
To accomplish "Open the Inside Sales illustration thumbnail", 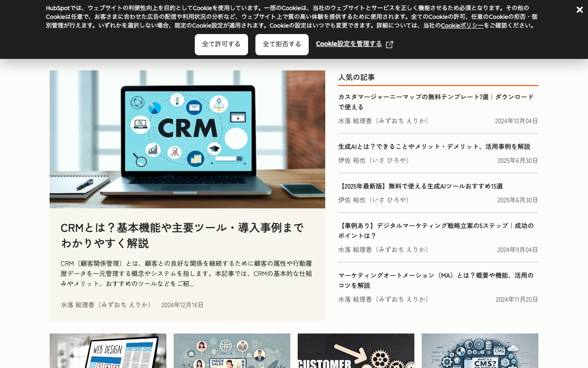I will pyautogui.click(x=232, y=351).
